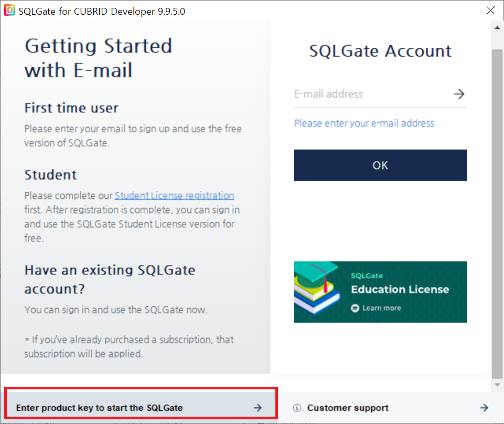Select Enter product key to start the SQLGate
504x424 pixels.
pyautogui.click(x=100, y=408)
